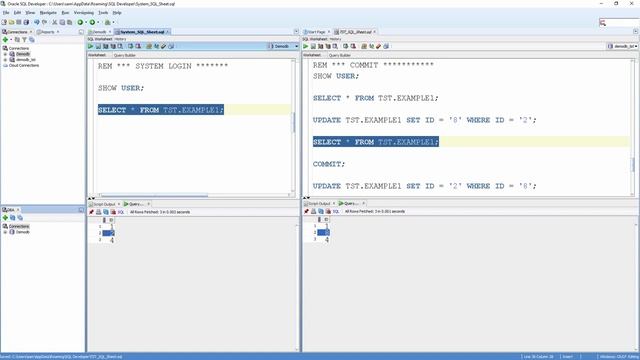Image resolution: width=640 pixels, height=360 pixels.
Task: Click Save icon in main toolbar
Action: pyautogui.click(x=19, y=22)
